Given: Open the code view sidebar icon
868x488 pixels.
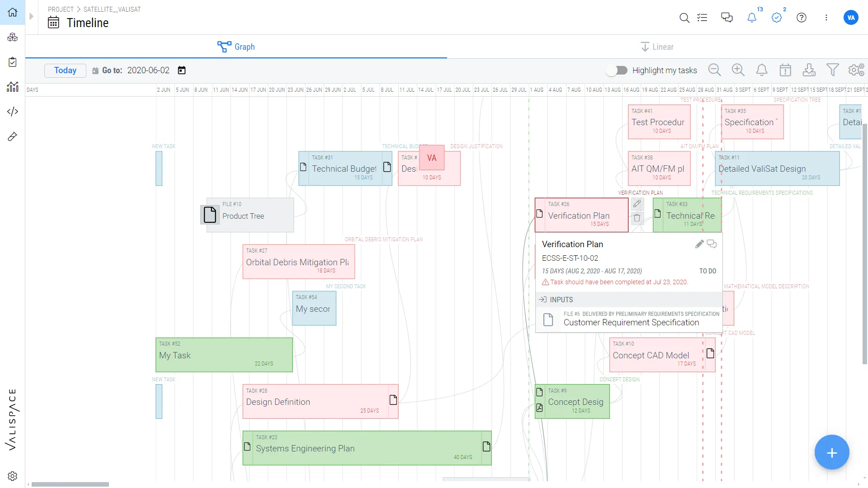Looking at the screenshot, I should 13,111.
